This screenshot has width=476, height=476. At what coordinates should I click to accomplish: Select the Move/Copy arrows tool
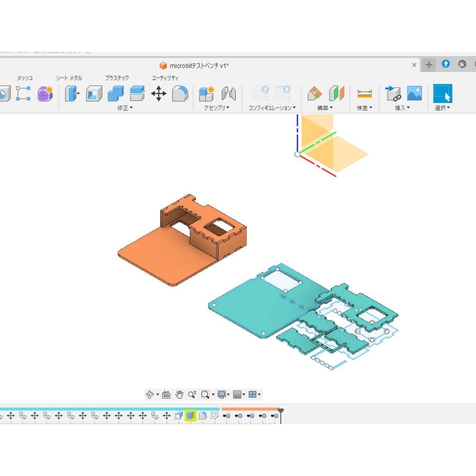point(159,93)
